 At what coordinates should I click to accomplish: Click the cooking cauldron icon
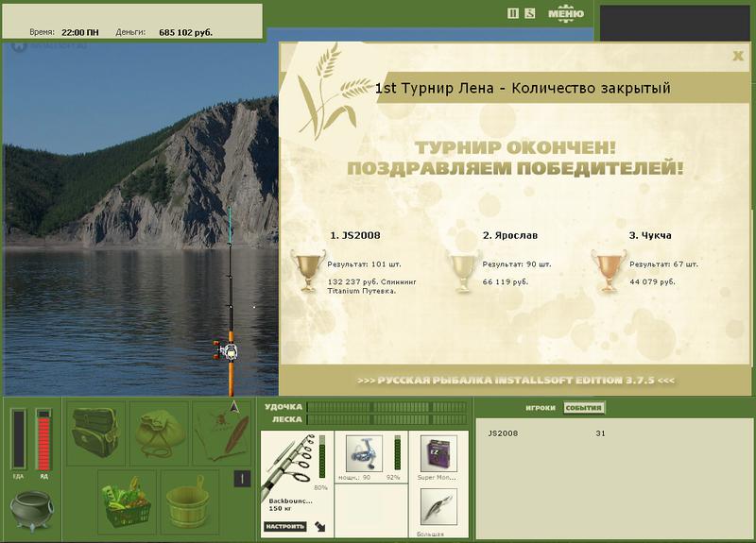click(31, 510)
